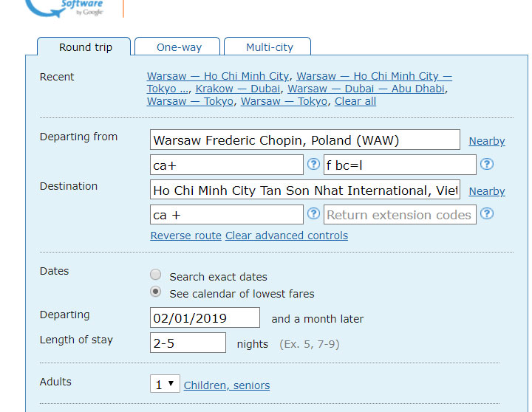532x412 pixels.
Task: Focus the Departing date field 02/01/2019
Action: tap(205, 317)
